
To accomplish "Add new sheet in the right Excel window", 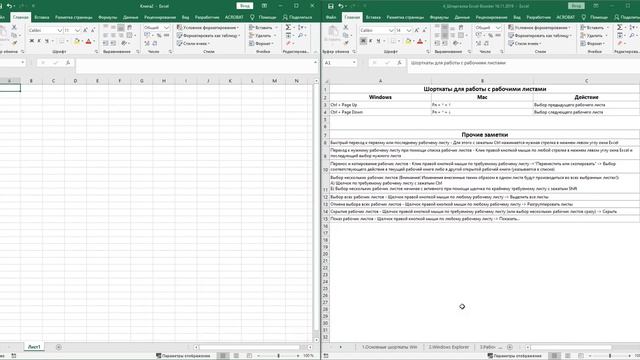I will pos(510,347).
